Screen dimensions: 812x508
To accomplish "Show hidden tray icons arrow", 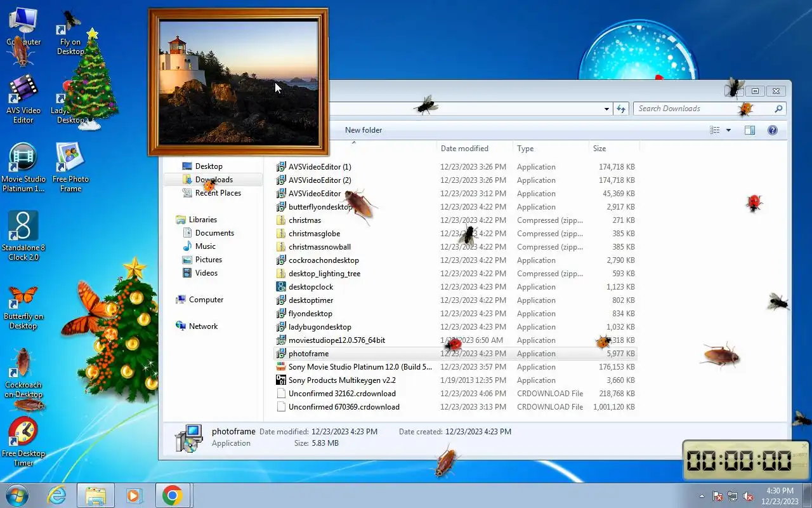I will coord(702,497).
